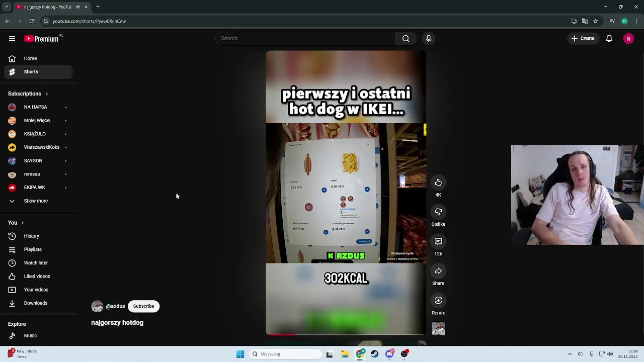Click the Windows taskbar search box

pos(286,354)
